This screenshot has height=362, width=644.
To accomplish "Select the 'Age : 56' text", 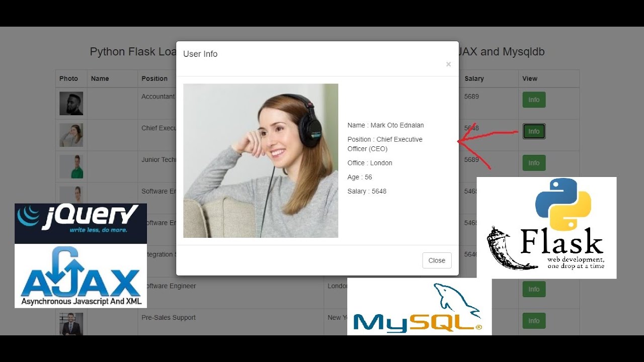I will [360, 177].
